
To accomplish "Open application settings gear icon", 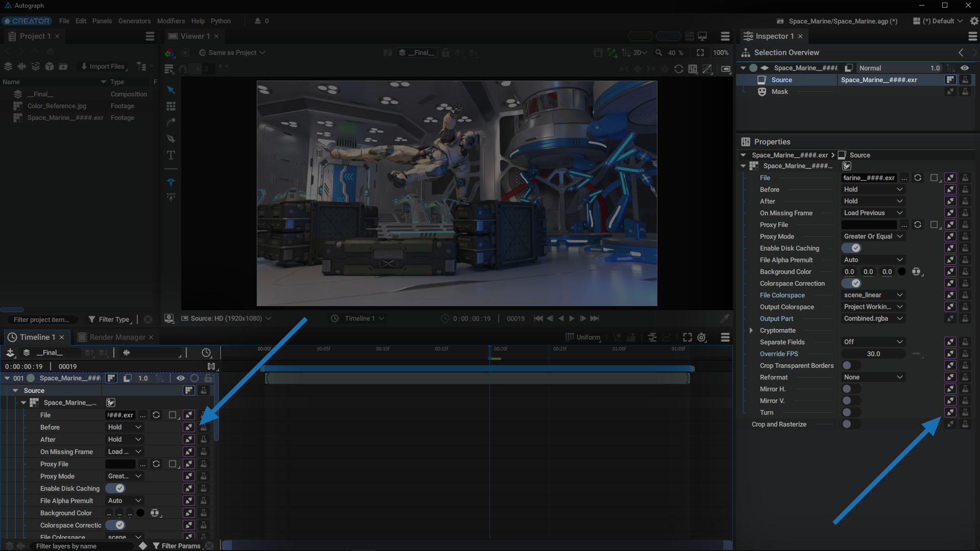I will tap(974, 21).
